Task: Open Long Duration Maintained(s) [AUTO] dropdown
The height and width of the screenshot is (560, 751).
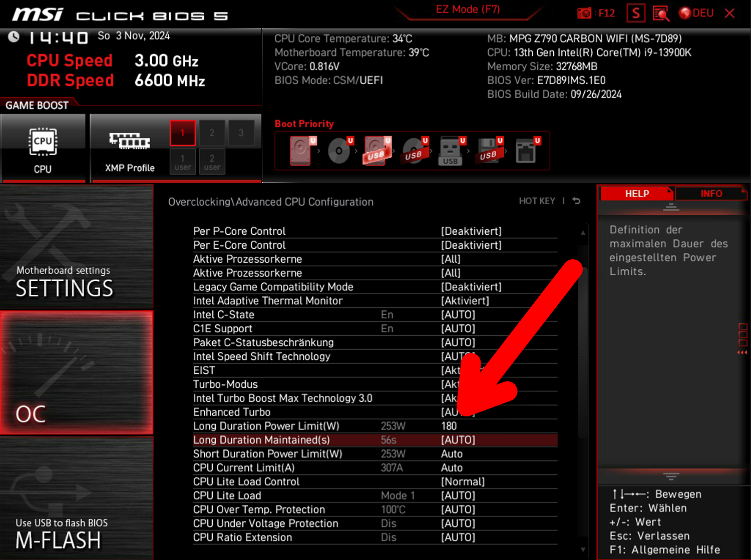Action: (x=458, y=440)
